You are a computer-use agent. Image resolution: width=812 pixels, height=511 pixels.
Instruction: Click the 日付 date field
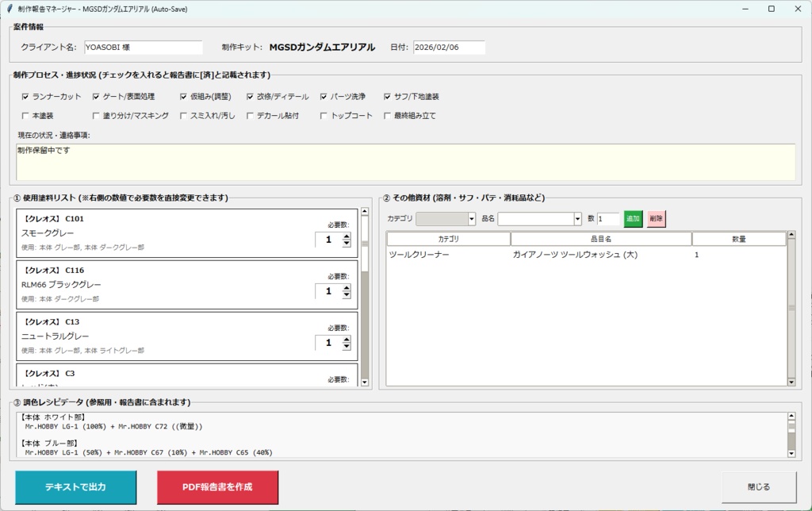pyautogui.click(x=447, y=47)
